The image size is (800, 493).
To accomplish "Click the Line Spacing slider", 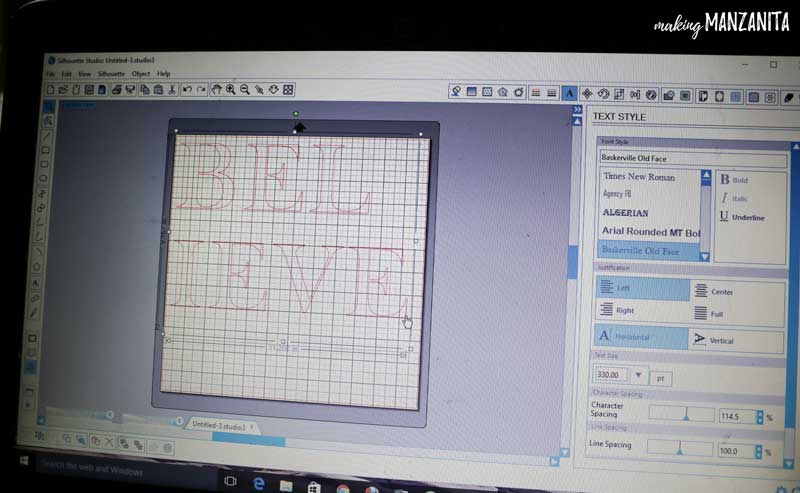I will pos(680,449).
